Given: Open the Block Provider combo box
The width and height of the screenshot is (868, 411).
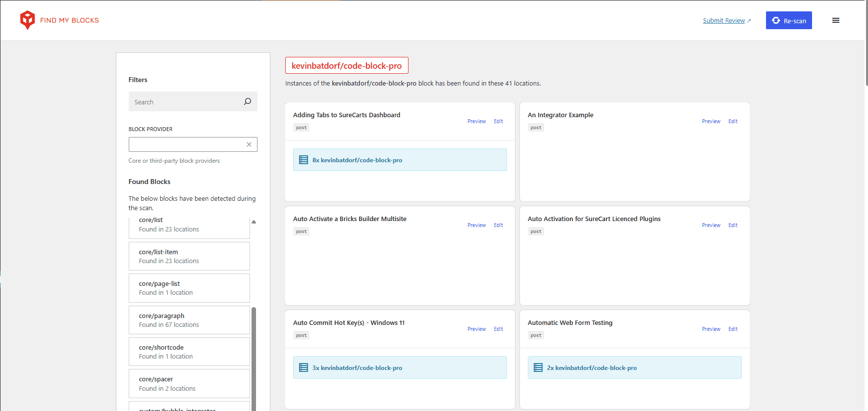Looking at the screenshot, I should (193, 144).
